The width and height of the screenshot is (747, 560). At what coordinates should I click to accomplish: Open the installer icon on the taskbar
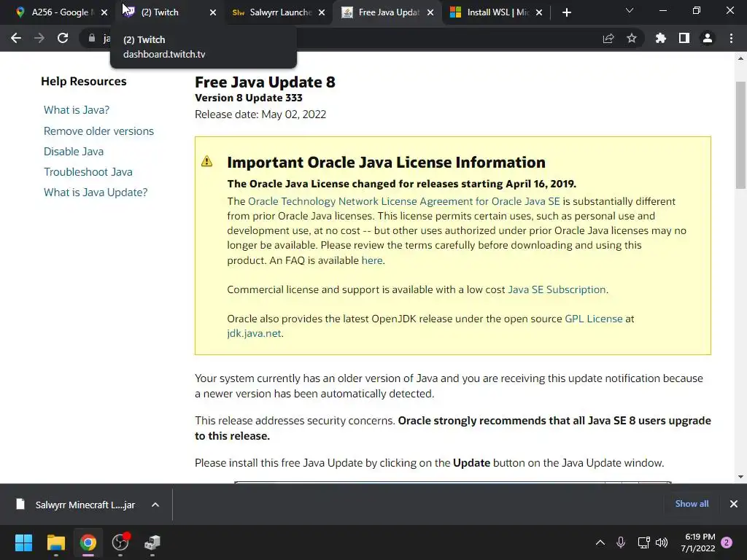click(152, 542)
